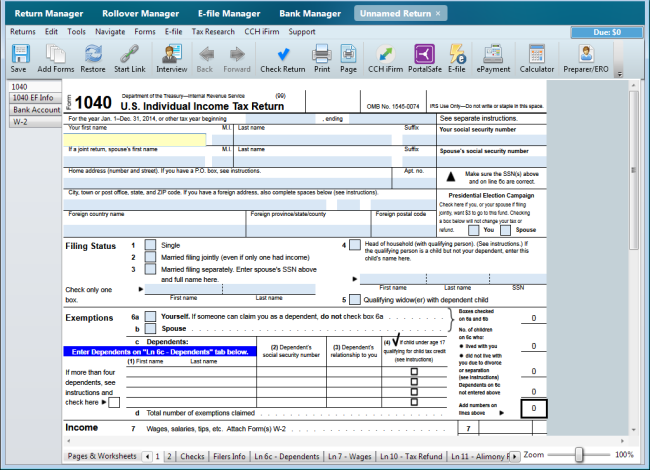Check the Single filing status box
650x470 pixels.
pyautogui.click(x=150, y=245)
